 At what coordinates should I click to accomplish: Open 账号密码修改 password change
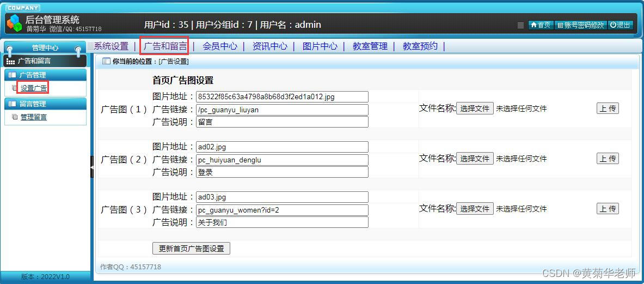580,25
